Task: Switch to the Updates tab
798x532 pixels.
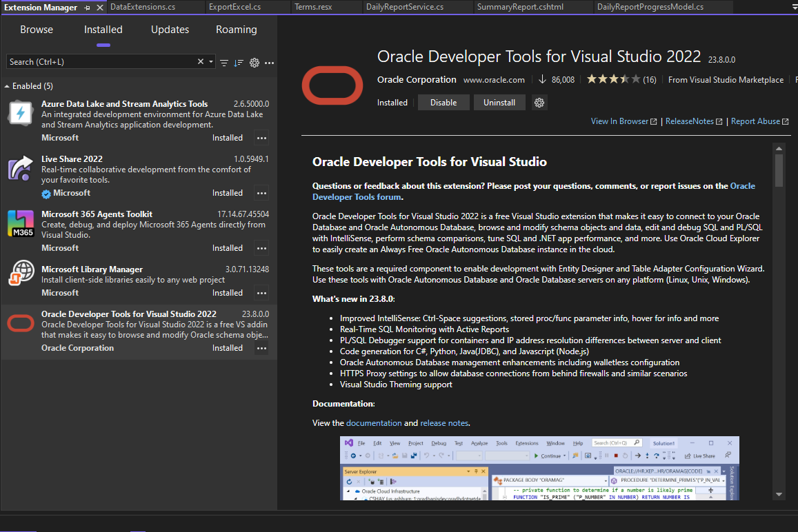Action: click(x=170, y=30)
